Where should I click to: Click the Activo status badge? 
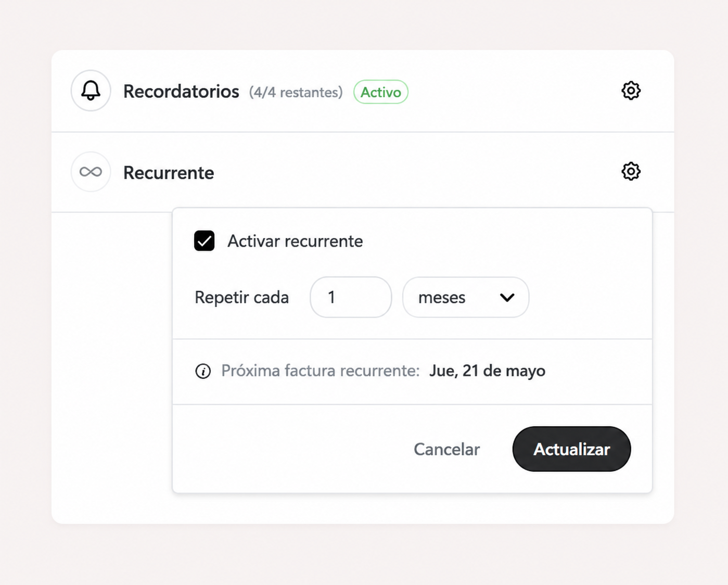point(381,92)
